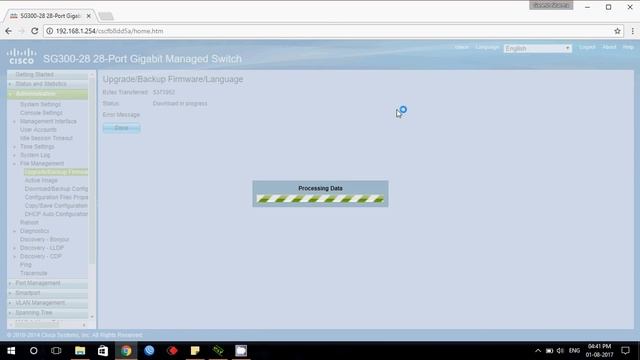Expand Time Settings tree node
Image resolution: width=640 pixels, height=360 pixels.
click(15, 147)
